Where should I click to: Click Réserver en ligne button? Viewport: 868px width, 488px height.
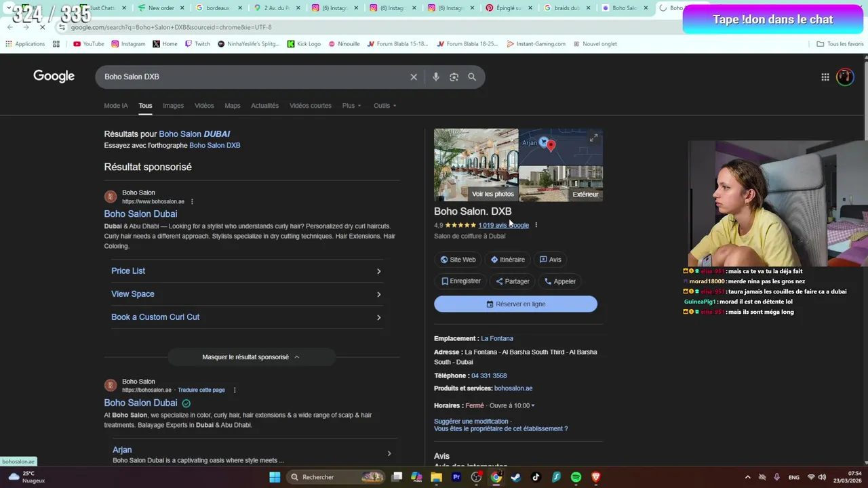coord(515,304)
